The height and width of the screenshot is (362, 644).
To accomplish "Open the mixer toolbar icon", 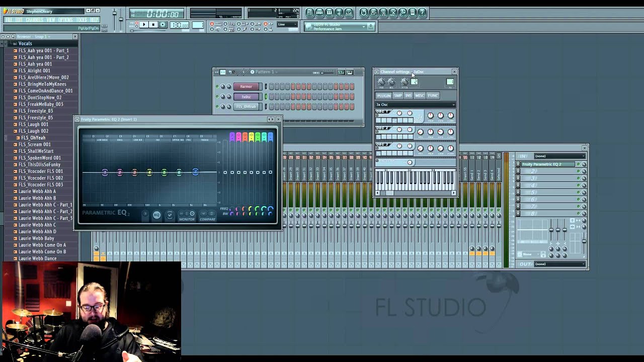I will coord(349,13).
